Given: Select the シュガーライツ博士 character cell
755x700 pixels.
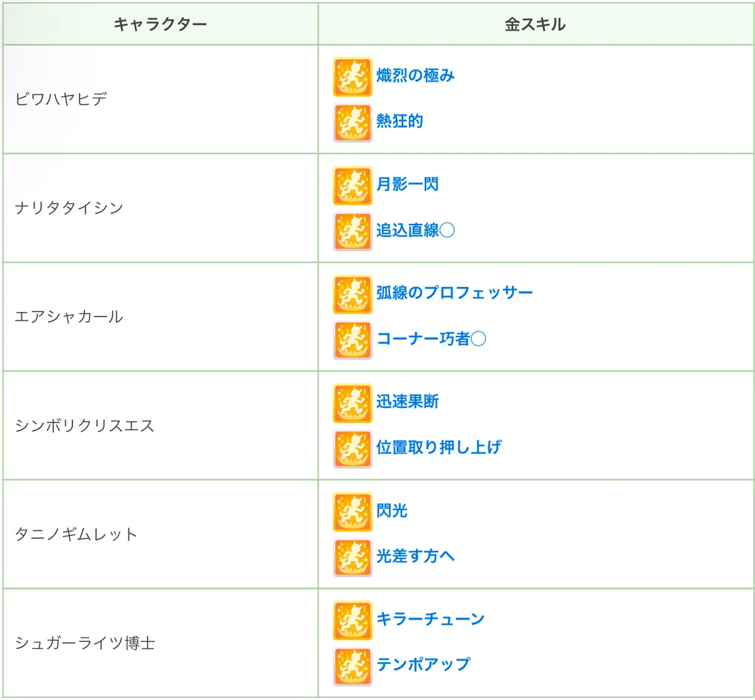Looking at the screenshot, I should coord(160,643).
